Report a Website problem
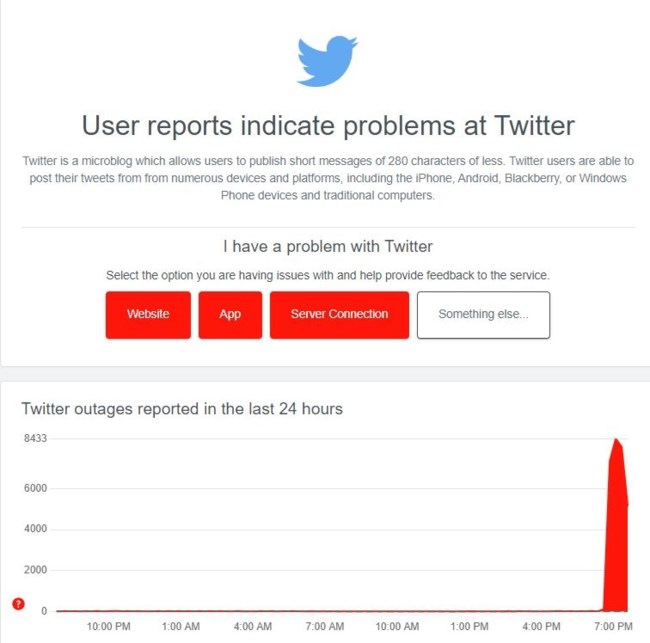 (x=148, y=314)
